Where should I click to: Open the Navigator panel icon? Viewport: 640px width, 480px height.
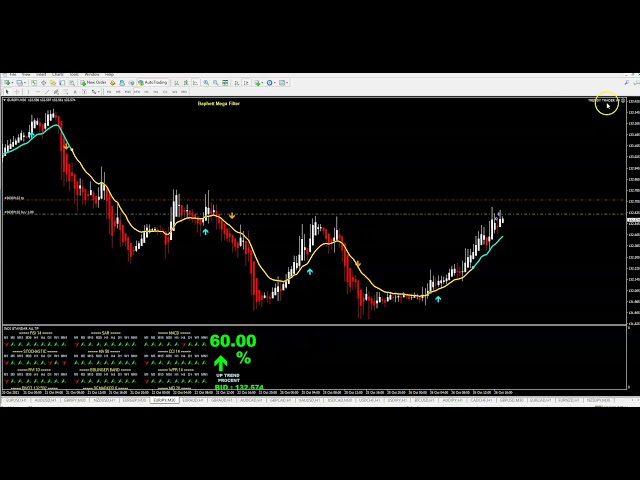52,82
